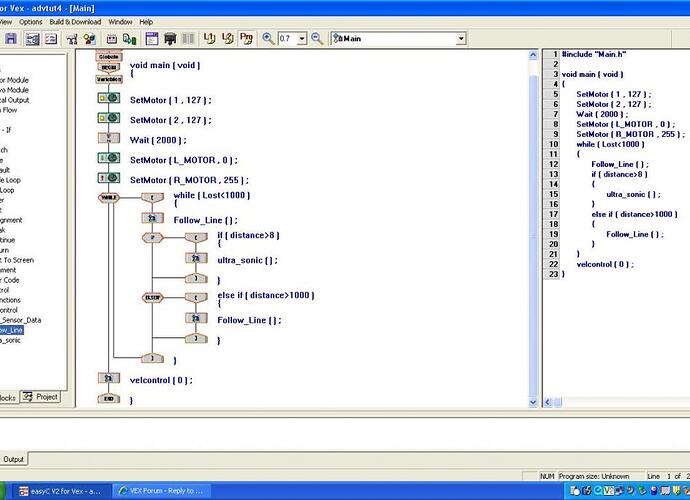This screenshot has height=500, width=690.
Task: Click 'else if ( distance>1000 )' in flowchart
Action: tap(266, 295)
